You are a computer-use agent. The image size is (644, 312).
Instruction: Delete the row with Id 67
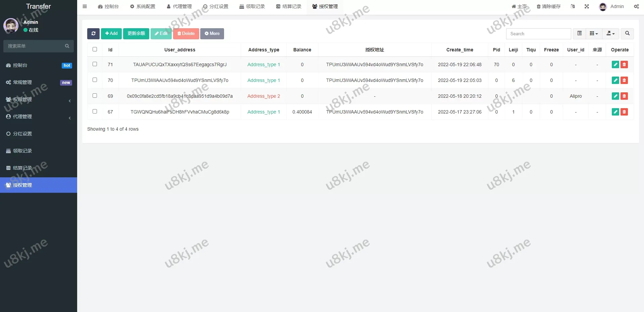tap(624, 112)
